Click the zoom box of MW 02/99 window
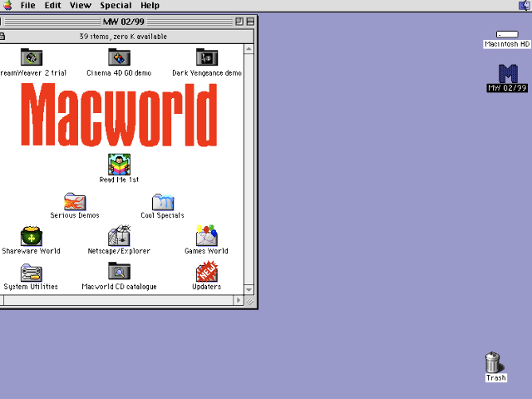This screenshot has width=532, height=399. [239, 22]
